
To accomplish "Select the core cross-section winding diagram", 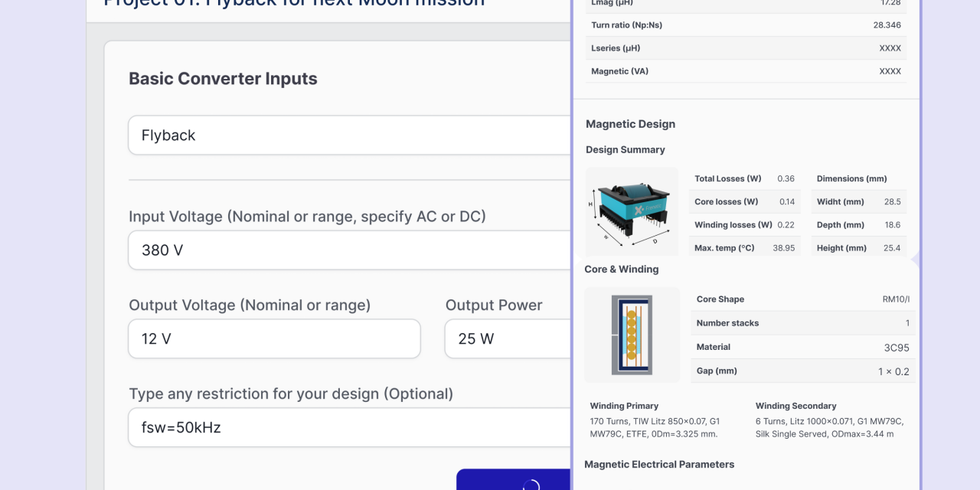I will [x=632, y=335].
